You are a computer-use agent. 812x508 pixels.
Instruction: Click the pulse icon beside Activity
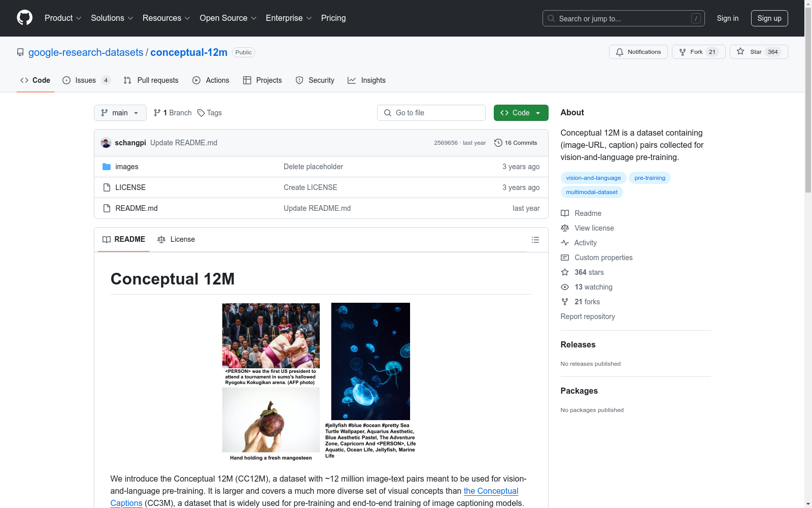565,243
